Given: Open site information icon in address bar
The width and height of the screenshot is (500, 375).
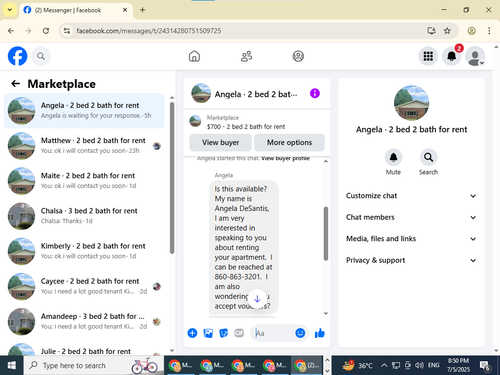Looking at the screenshot, I should [x=67, y=31].
